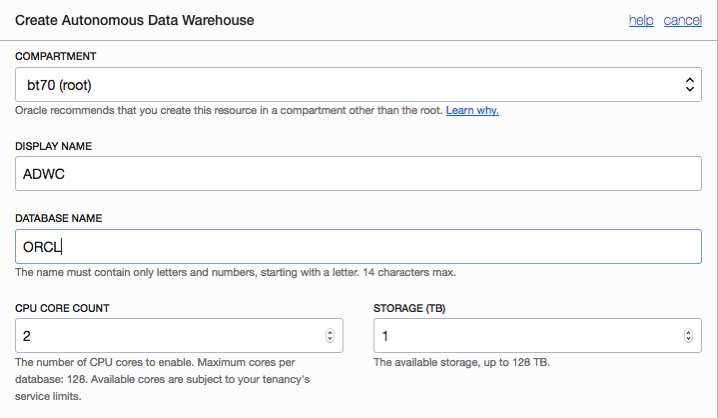Increase storage TB with up arrow
This screenshot has width=718, height=418.
coord(688,332)
